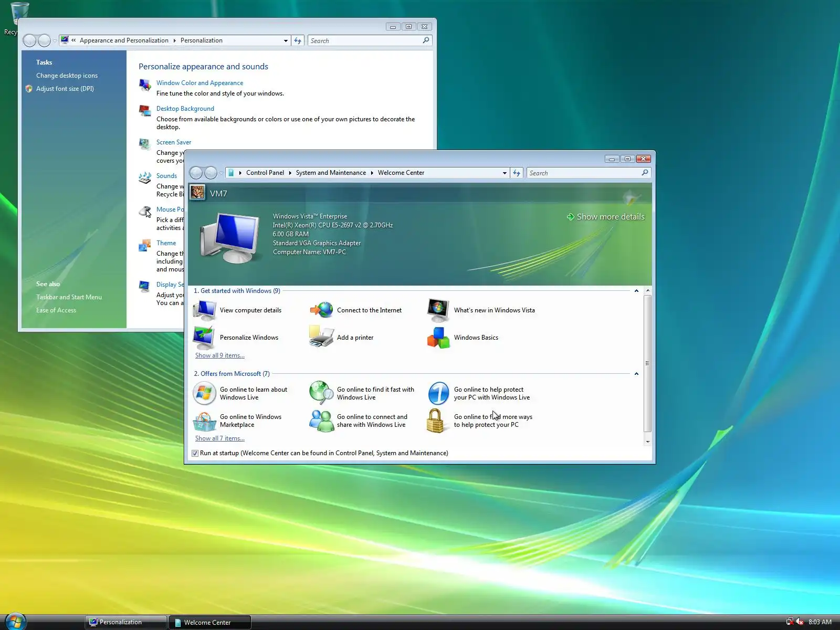Collapse the Offers from Microsoft section

pos(636,374)
